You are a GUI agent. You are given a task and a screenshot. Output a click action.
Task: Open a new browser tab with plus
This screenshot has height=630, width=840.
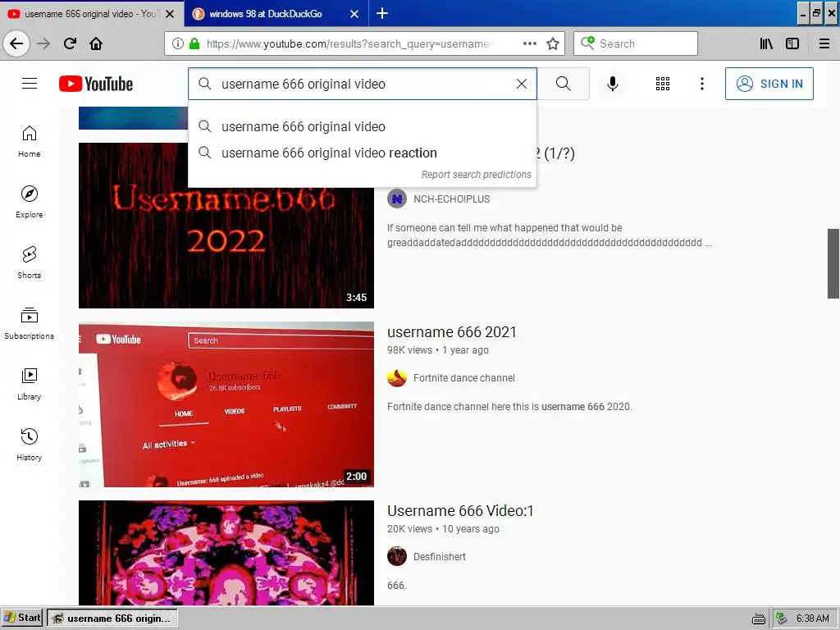click(382, 13)
